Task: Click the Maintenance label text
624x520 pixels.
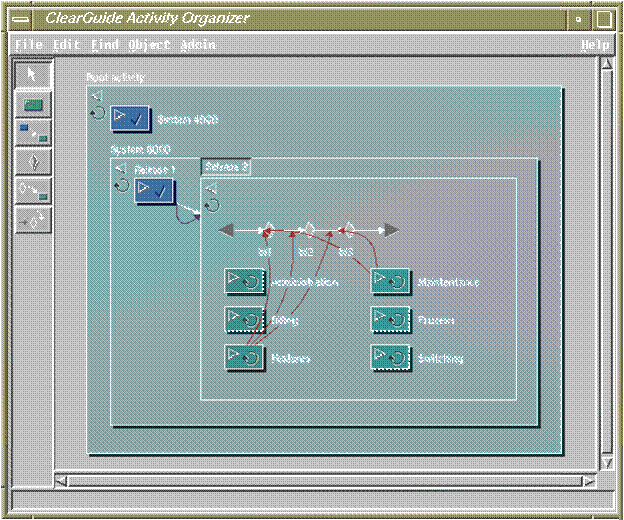Action: (448, 282)
